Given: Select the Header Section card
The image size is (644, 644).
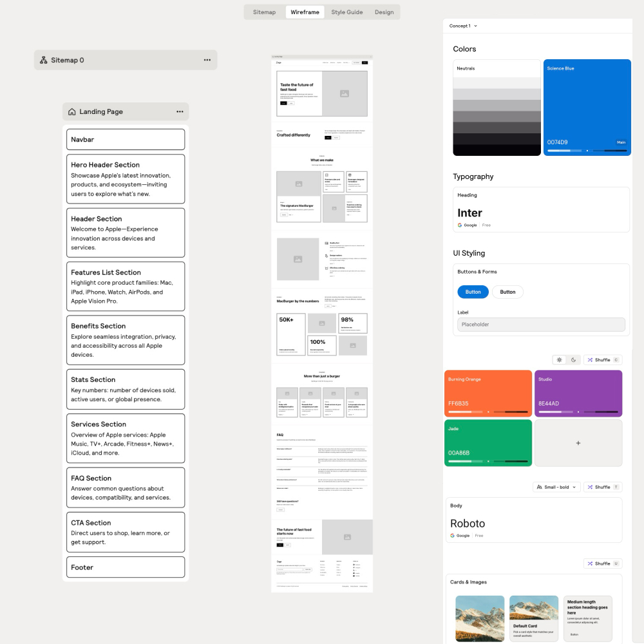Looking at the screenshot, I should point(126,233).
